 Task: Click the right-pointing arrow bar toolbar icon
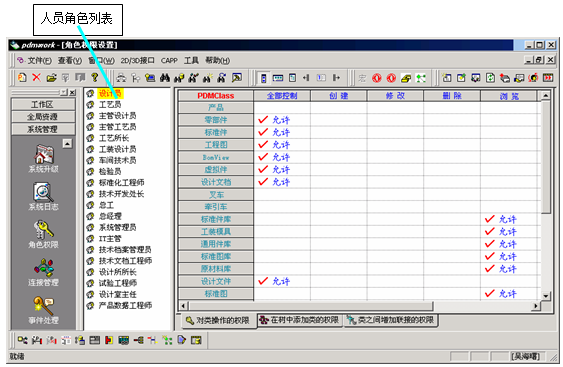[x=336, y=78]
